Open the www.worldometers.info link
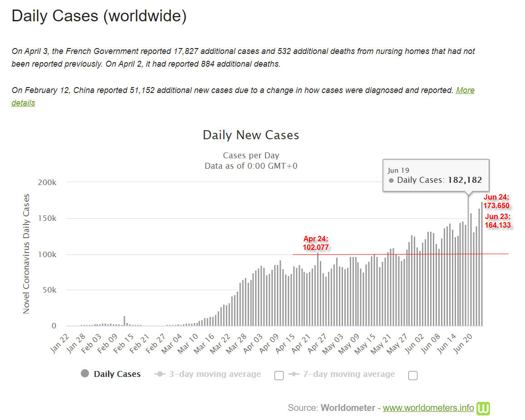This screenshot has height=420, width=525. (428, 408)
